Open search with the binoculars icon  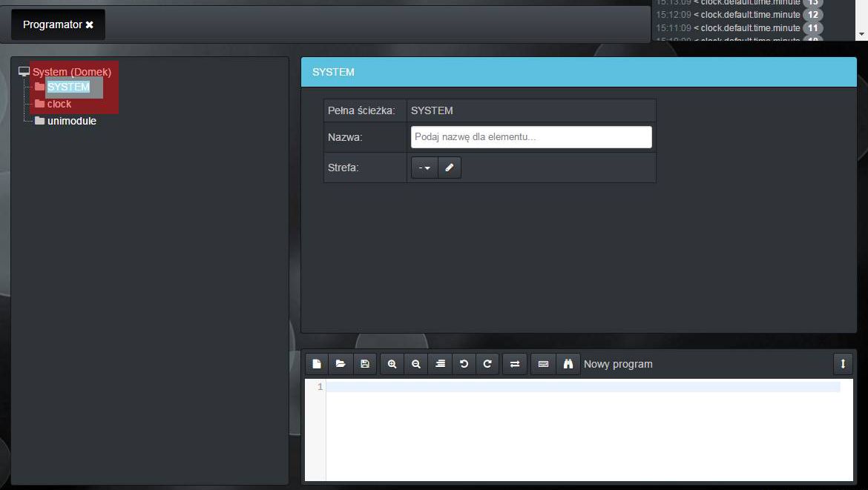point(568,364)
